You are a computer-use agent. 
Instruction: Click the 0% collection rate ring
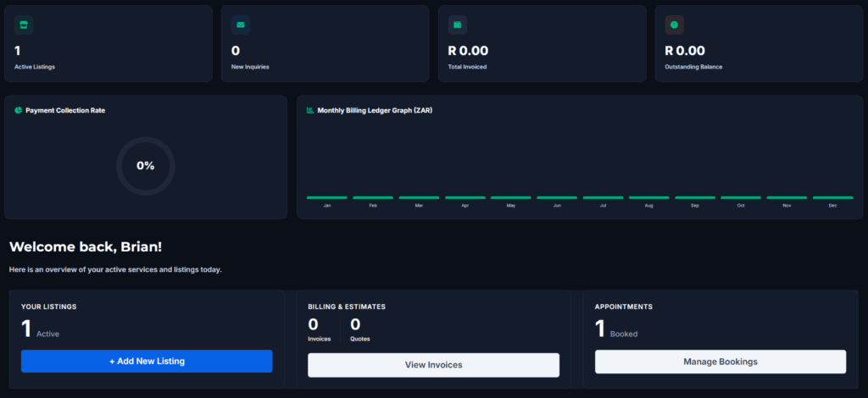pos(146,166)
